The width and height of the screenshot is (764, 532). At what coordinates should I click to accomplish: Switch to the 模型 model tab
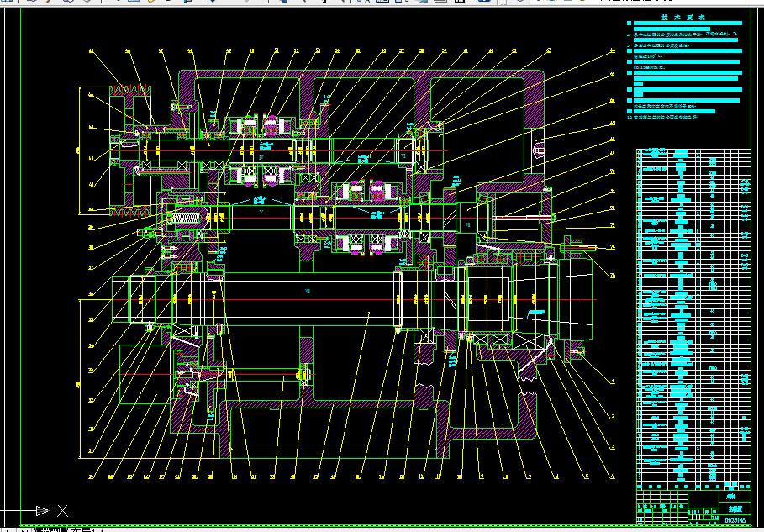[x=51, y=529]
